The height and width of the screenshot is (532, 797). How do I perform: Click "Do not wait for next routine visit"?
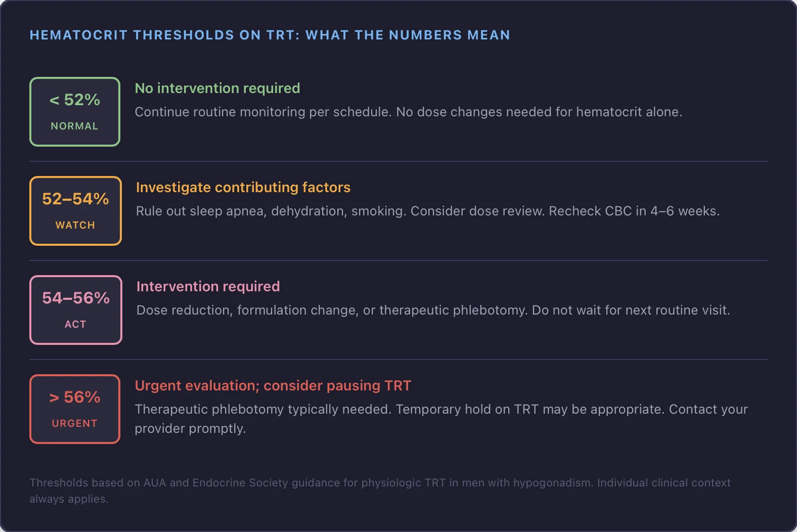[631, 311]
